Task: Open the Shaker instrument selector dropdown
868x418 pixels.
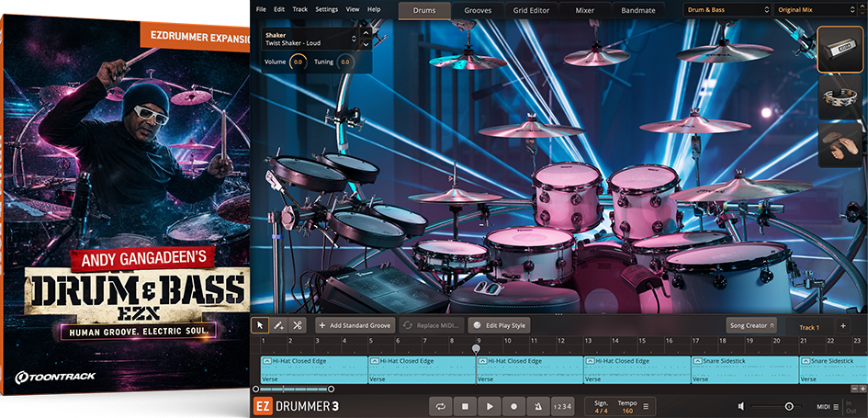Action: (310, 39)
